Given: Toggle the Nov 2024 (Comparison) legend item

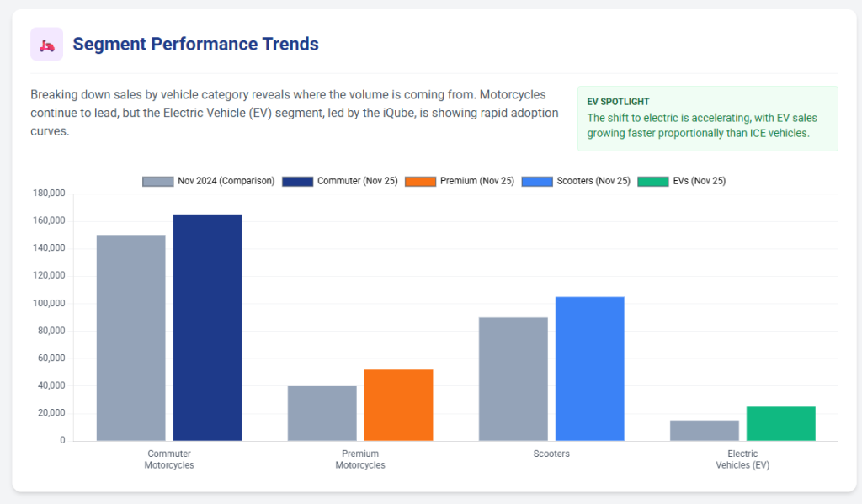Looking at the screenshot, I should (x=209, y=181).
